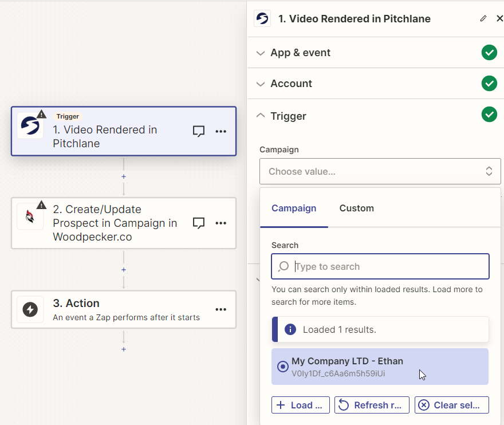Click the Trigger badge label on step 1
Viewport: 504px width, 425px height.
click(x=68, y=116)
